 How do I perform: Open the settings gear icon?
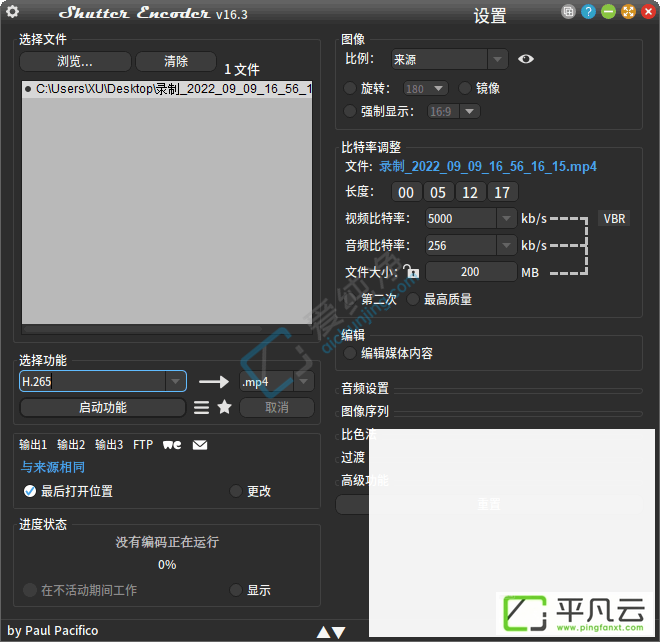point(13,12)
